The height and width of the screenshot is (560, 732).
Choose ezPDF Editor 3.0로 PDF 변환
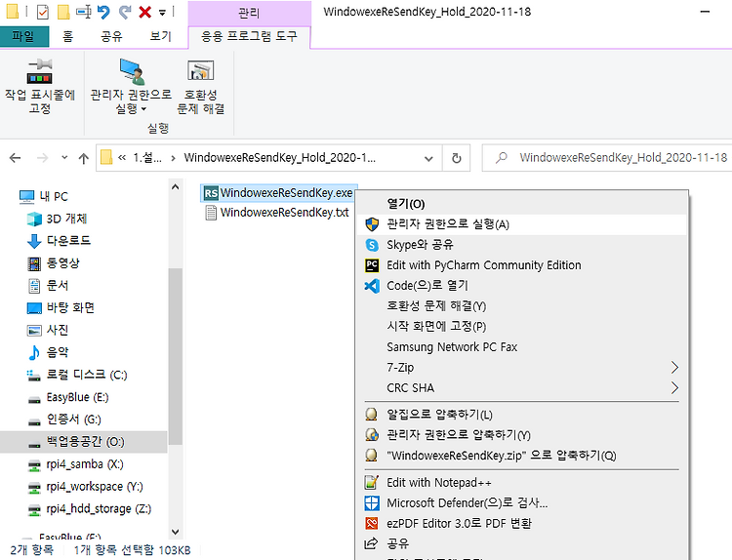(521, 524)
